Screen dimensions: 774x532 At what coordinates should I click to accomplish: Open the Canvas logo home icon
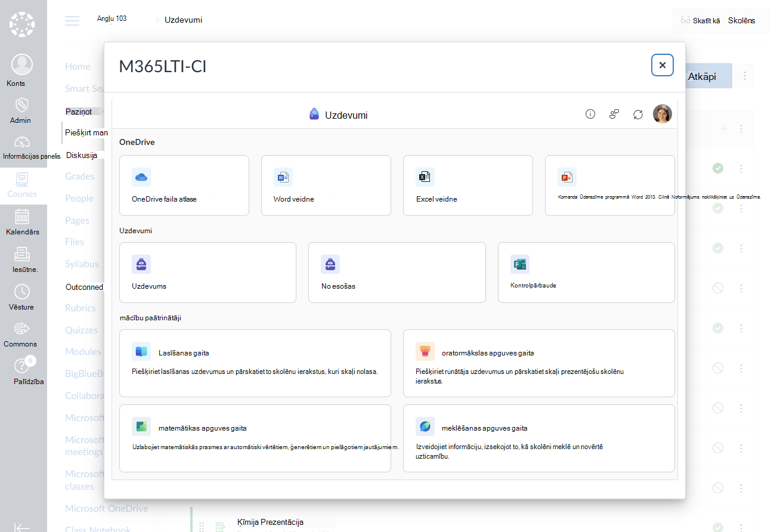22,24
